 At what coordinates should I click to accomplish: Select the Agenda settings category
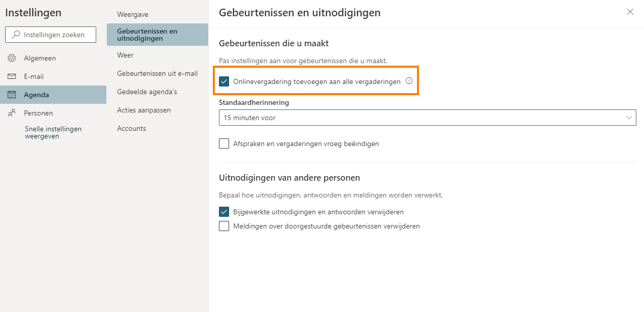pos(53,95)
